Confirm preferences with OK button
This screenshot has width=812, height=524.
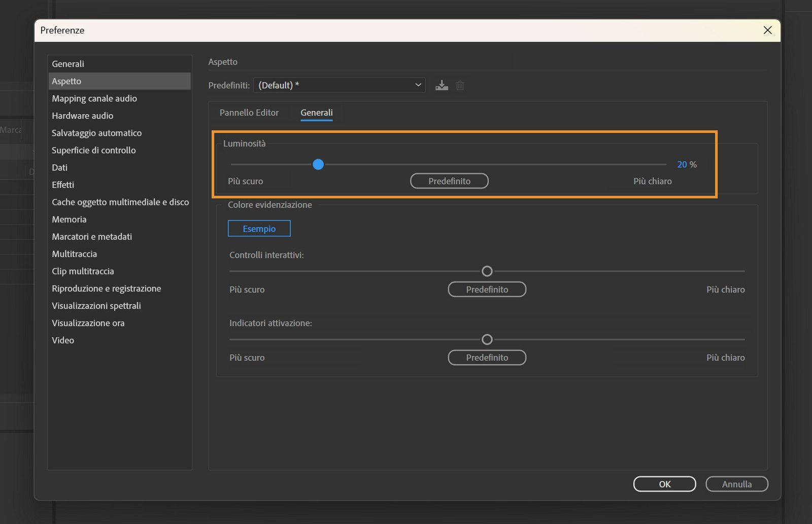click(x=664, y=484)
